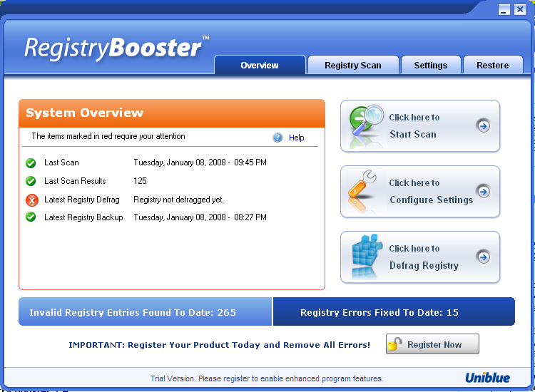Click the Register Now button label
The width and height of the screenshot is (535, 392).
(434, 345)
